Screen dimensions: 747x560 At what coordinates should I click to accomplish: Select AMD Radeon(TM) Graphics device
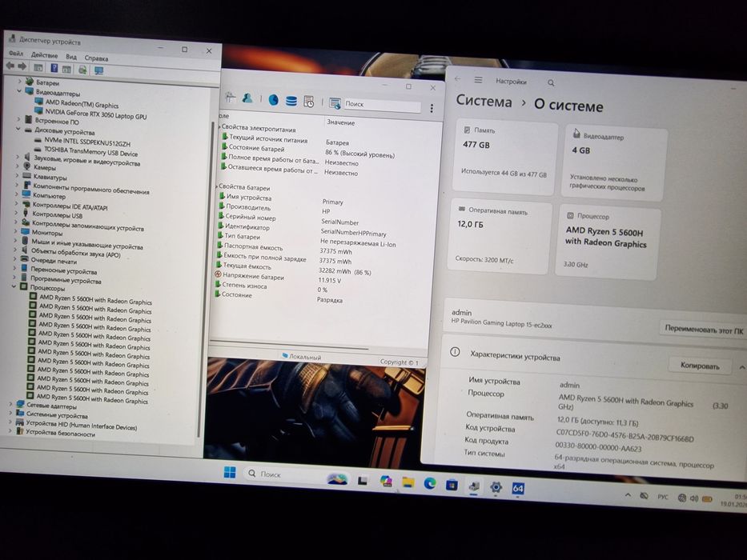(x=82, y=105)
